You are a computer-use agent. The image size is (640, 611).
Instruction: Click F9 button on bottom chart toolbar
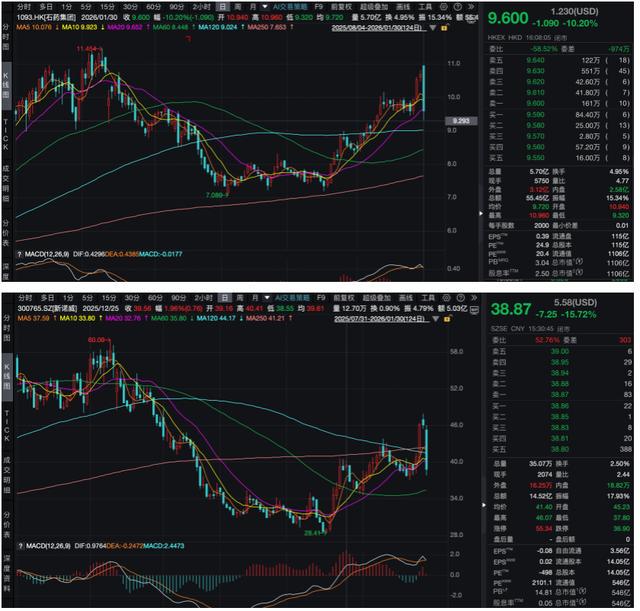(x=318, y=298)
